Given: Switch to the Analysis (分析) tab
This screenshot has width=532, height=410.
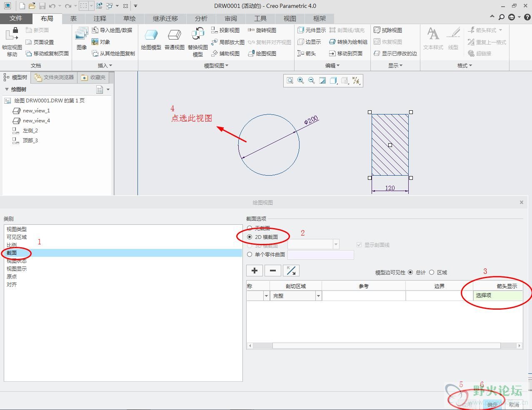Looking at the screenshot, I should click(x=201, y=19).
